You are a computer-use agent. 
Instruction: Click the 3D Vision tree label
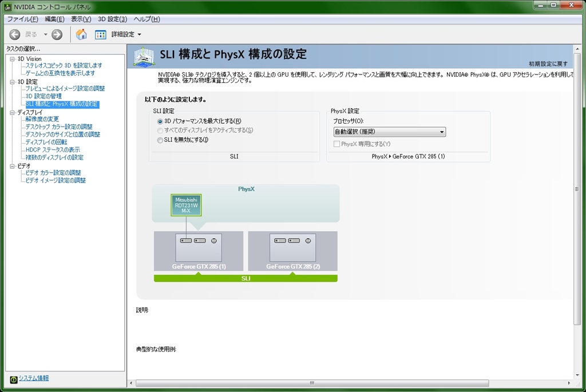point(30,59)
